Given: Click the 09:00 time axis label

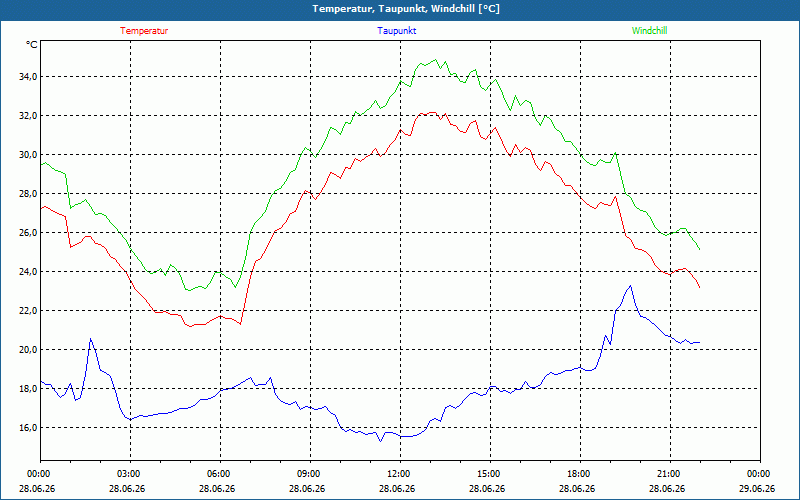Looking at the screenshot, I should point(310,474).
